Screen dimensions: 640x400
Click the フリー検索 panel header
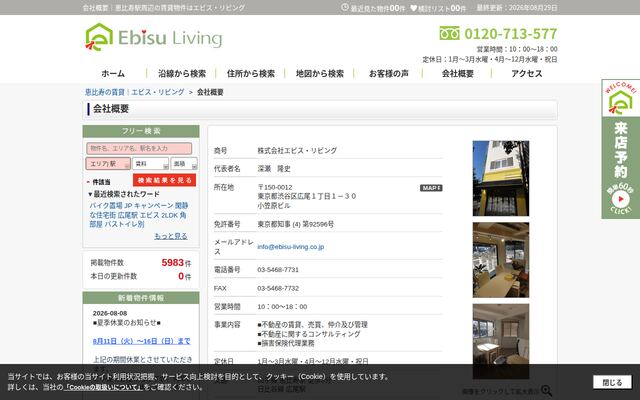point(141,131)
